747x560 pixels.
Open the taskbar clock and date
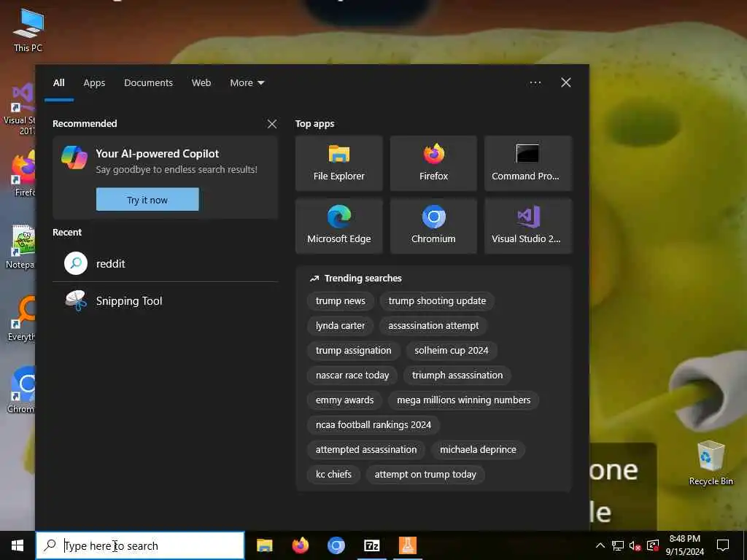[684, 545]
